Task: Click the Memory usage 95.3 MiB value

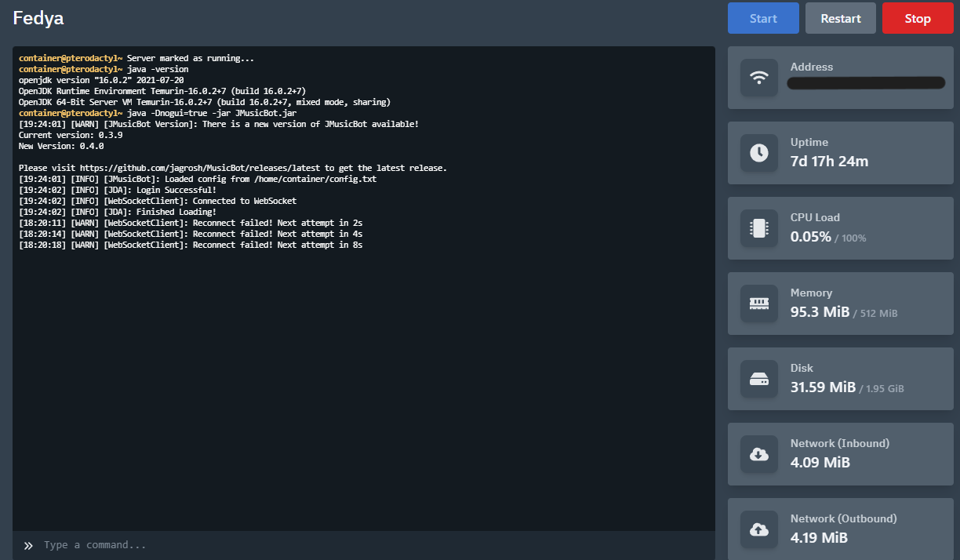Action: (x=820, y=311)
